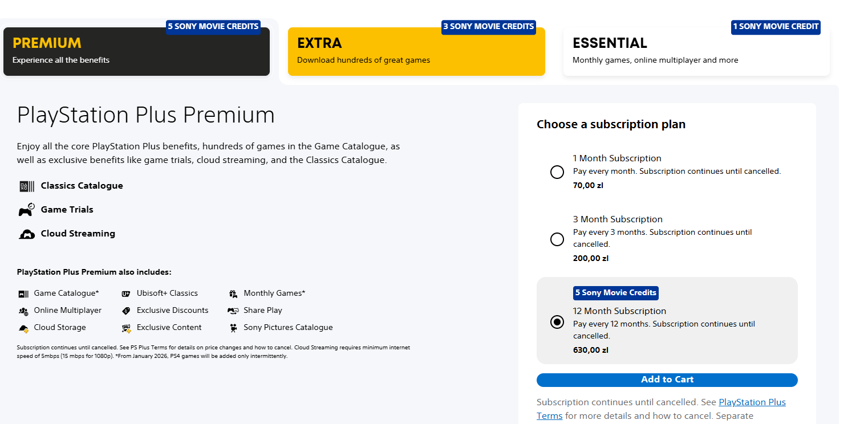The width and height of the screenshot is (868, 424).
Task: Click the Game Catalogue icon
Action: click(23, 293)
